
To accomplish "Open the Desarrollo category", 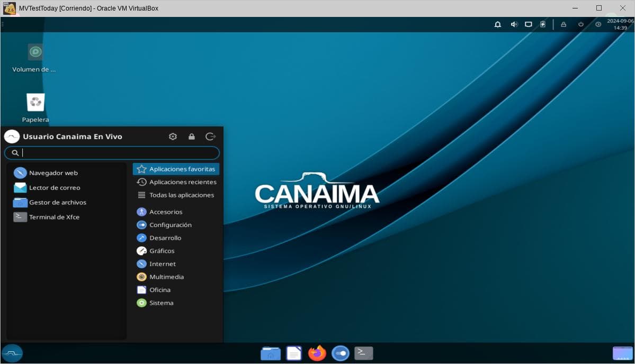I will click(x=176, y=238).
